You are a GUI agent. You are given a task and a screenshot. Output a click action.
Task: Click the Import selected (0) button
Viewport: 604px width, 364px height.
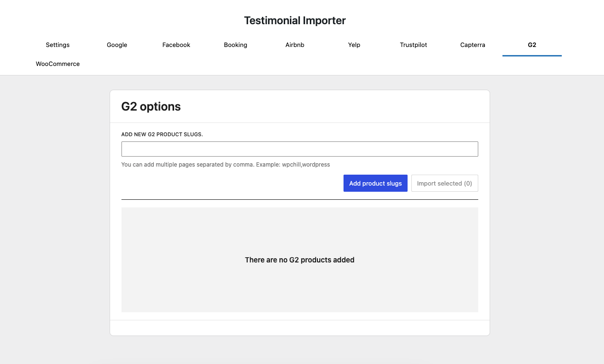tap(445, 183)
